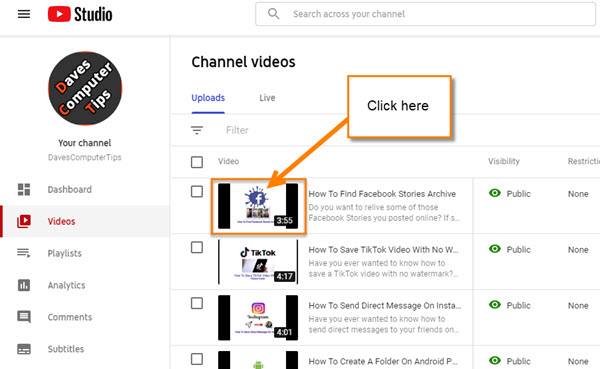This screenshot has width=600, height=369.
Task: Click the Filter text field
Action: tap(237, 130)
